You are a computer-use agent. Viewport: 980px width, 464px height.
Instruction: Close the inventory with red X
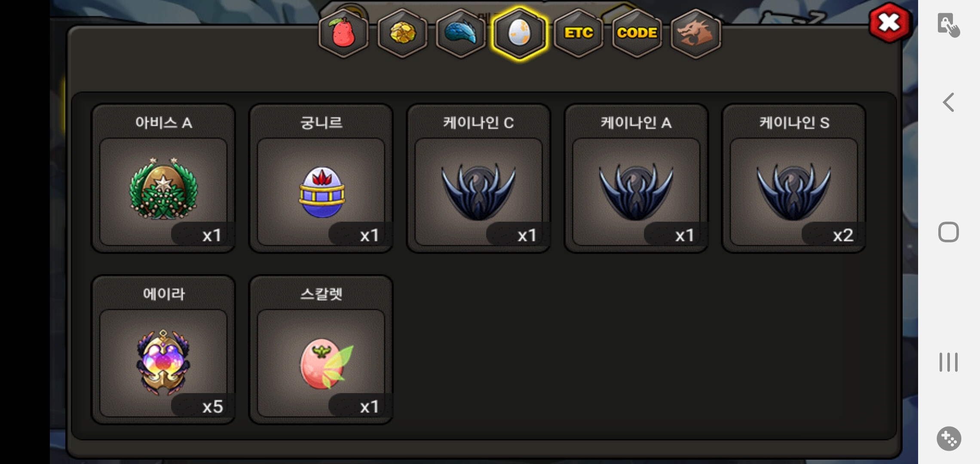pyautogui.click(x=889, y=23)
